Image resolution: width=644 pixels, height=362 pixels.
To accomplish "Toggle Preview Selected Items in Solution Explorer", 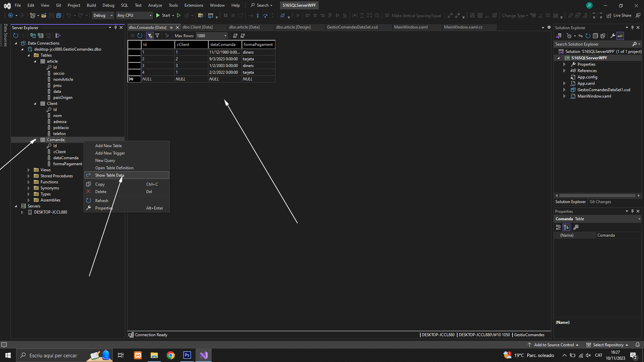I will (620, 36).
